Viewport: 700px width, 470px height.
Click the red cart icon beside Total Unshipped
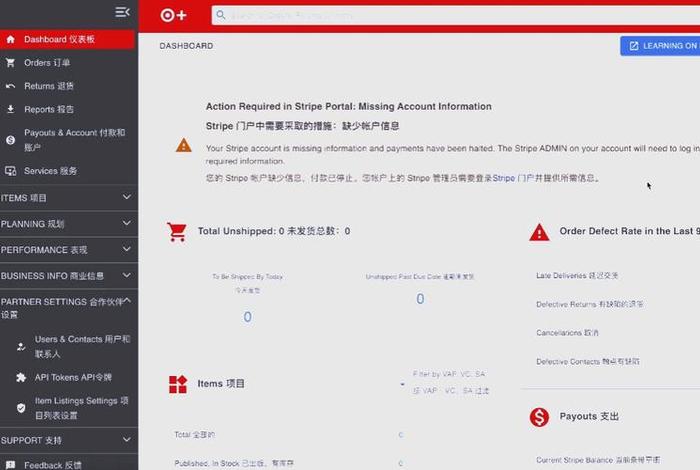tap(177, 232)
